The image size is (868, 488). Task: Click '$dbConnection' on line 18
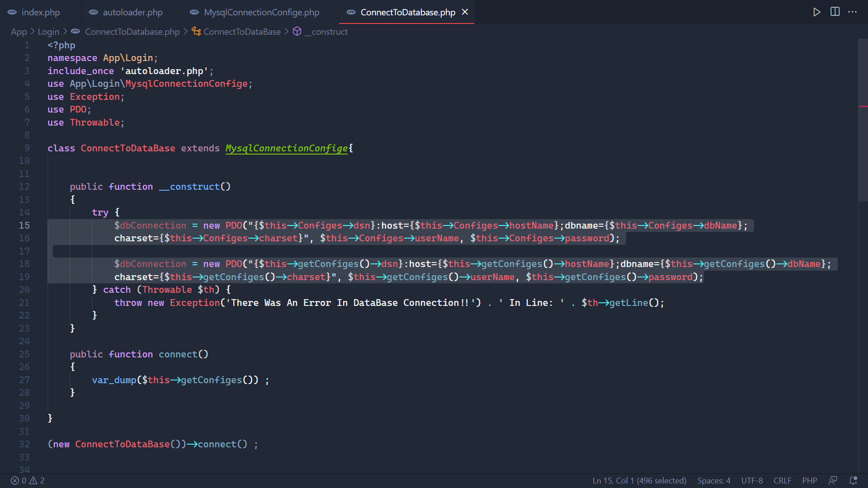(x=150, y=264)
